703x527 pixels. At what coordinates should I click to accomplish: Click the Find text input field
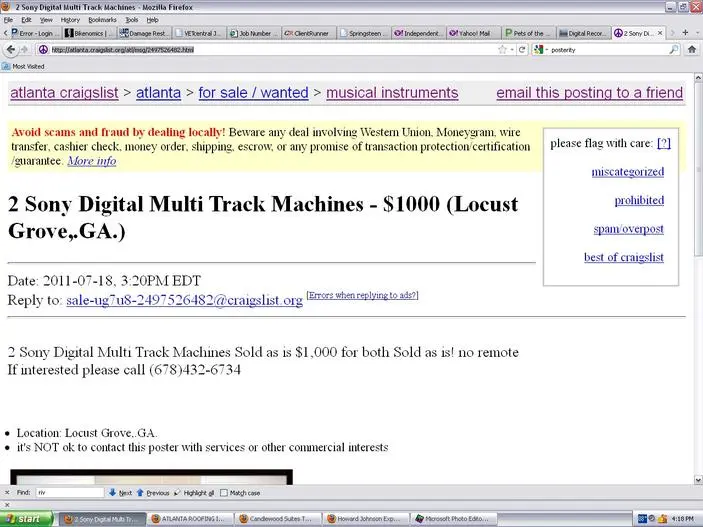[69, 492]
